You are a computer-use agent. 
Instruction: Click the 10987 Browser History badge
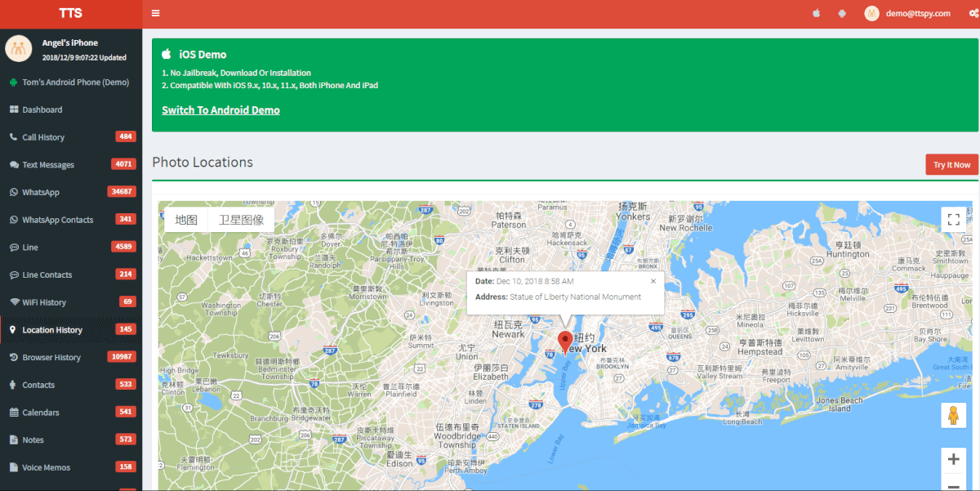click(x=122, y=357)
